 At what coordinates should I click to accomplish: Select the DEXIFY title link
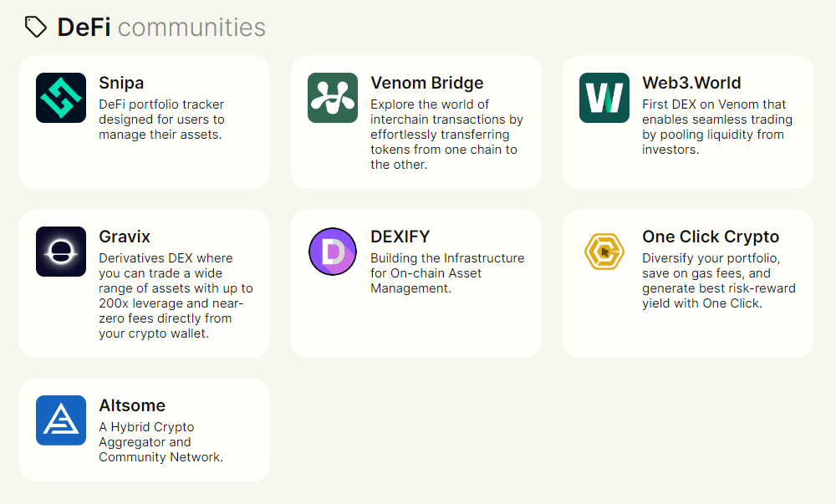(x=400, y=237)
